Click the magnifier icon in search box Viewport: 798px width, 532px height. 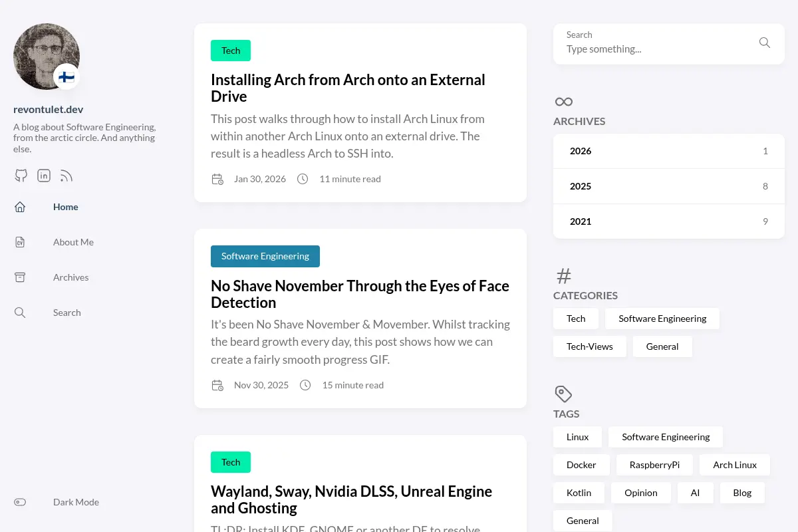click(765, 43)
